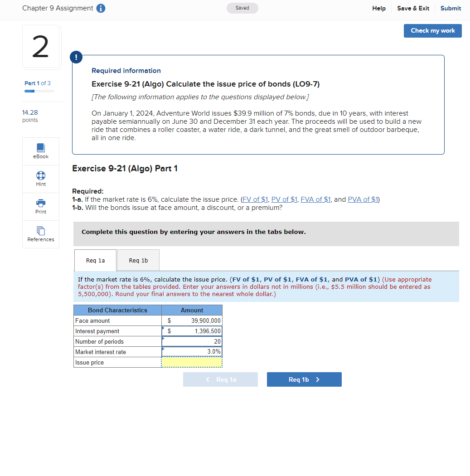The width and height of the screenshot is (470, 476).
Task: Click the Part 1 of 3 progress bar
Action: 39,90
